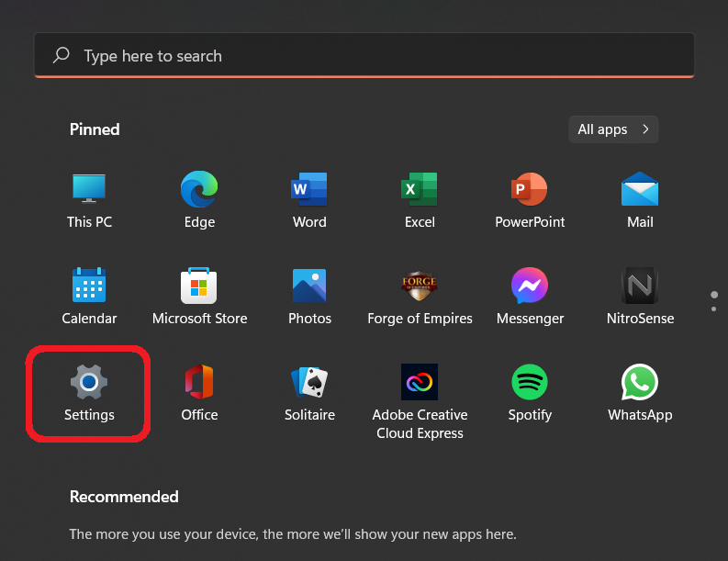Launch Adobe Creative Cloud Express

[420, 402]
